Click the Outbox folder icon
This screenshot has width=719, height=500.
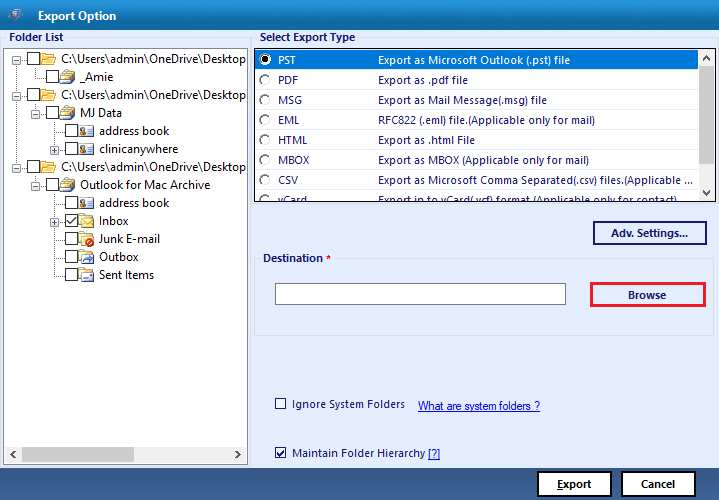coord(86,256)
